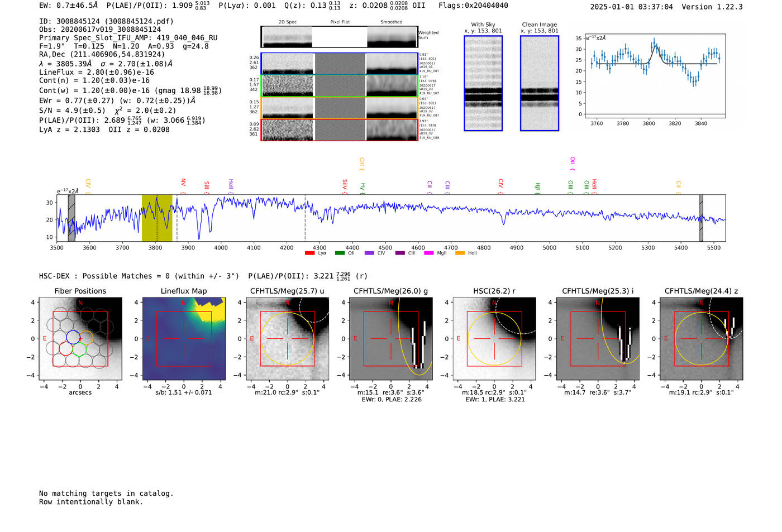Image resolution: width=782 pixels, height=532 pixels.
Task: Open the Fiber Positions thumbnail
Action: click(x=80, y=339)
